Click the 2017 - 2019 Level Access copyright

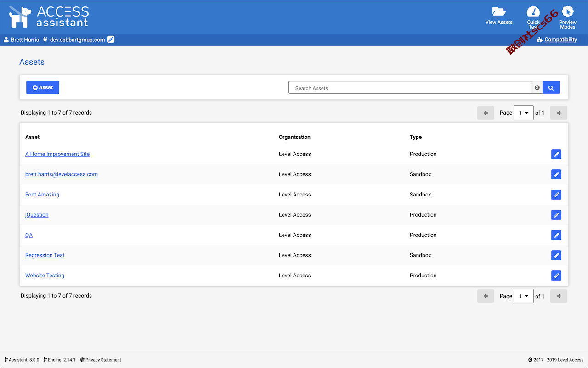(559, 360)
